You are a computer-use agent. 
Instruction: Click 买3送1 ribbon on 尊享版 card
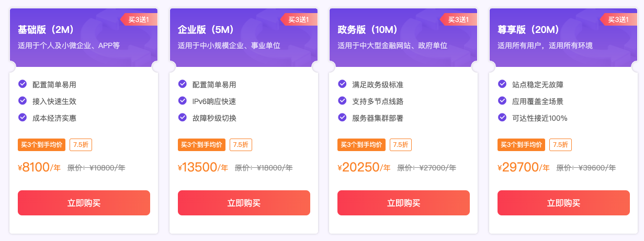(618, 20)
